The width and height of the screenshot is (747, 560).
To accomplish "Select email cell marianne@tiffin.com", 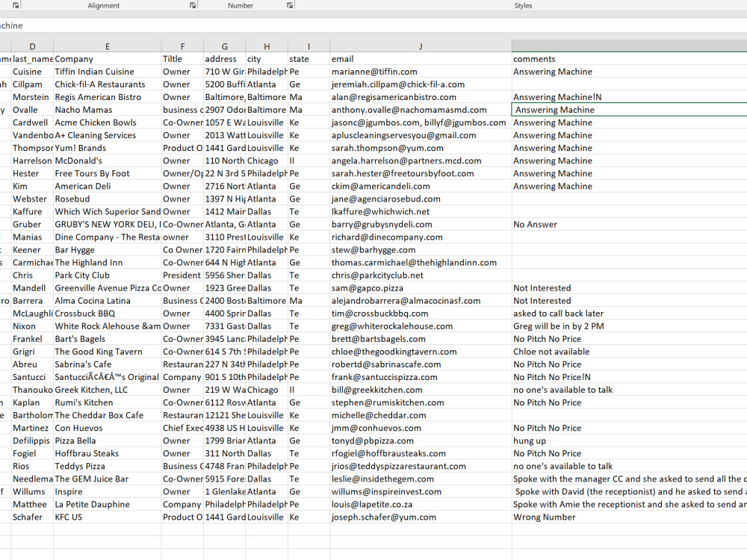I will pyautogui.click(x=421, y=72).
